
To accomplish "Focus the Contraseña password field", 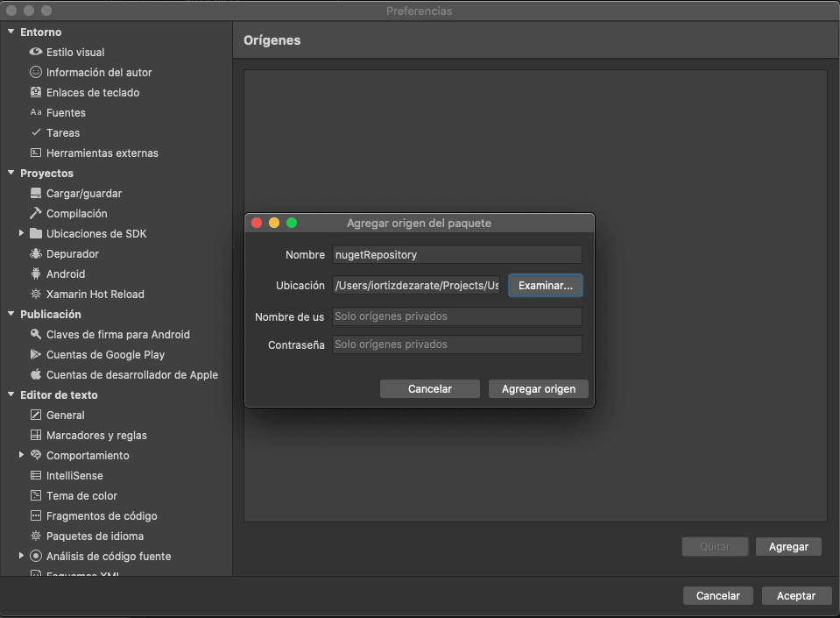I will click(x=456, y=345).
